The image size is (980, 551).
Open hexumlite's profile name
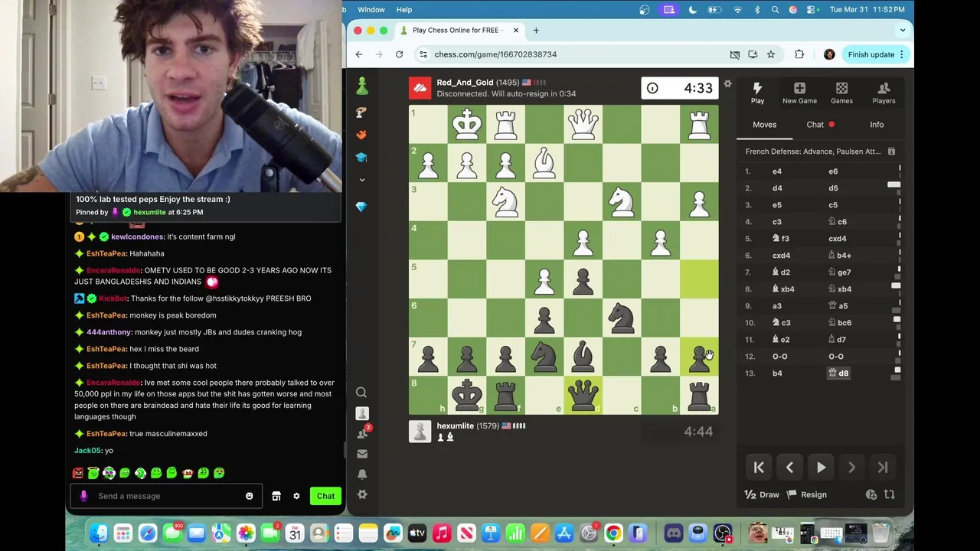pos(455,425)
